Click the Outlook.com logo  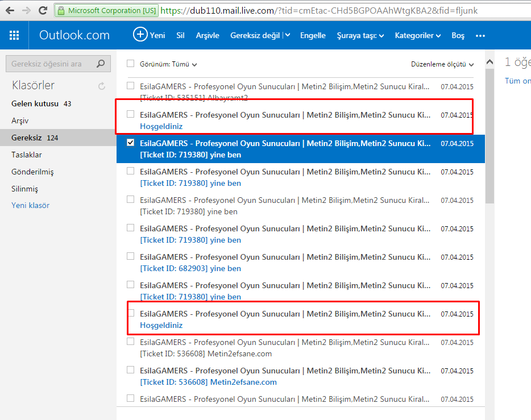[x=74, y=35]
